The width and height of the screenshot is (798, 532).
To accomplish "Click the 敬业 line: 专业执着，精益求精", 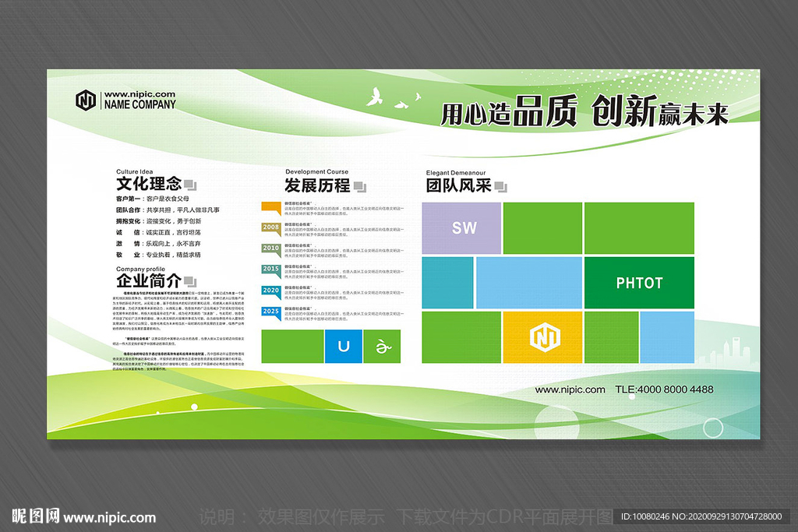I will [x=158, y=255].
